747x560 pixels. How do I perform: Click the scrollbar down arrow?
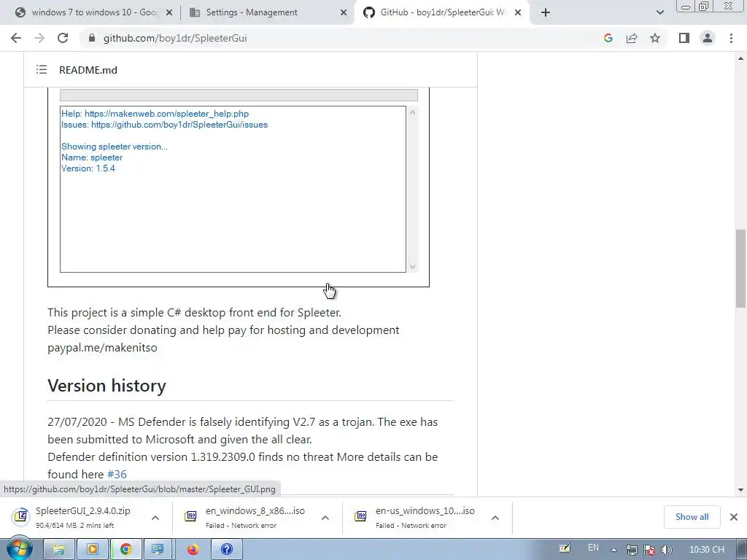740,489
